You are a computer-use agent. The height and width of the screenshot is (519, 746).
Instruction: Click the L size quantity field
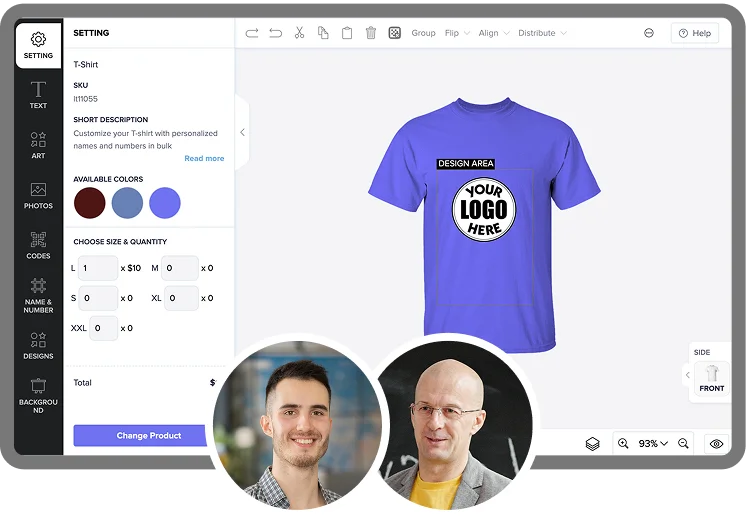tap(98, 268)
